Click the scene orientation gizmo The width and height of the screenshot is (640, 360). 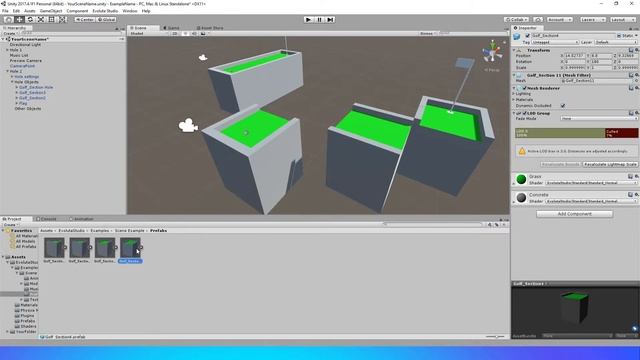click(x=493, y=53)
